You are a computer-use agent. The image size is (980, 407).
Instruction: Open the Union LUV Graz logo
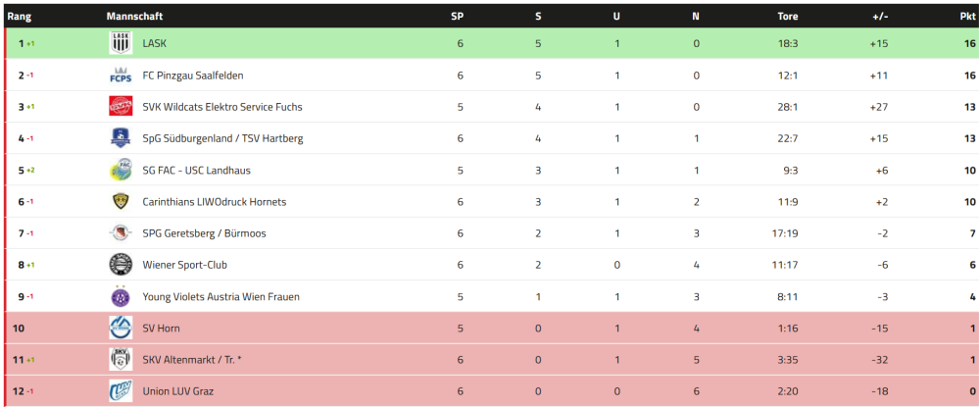pos(121,391)
